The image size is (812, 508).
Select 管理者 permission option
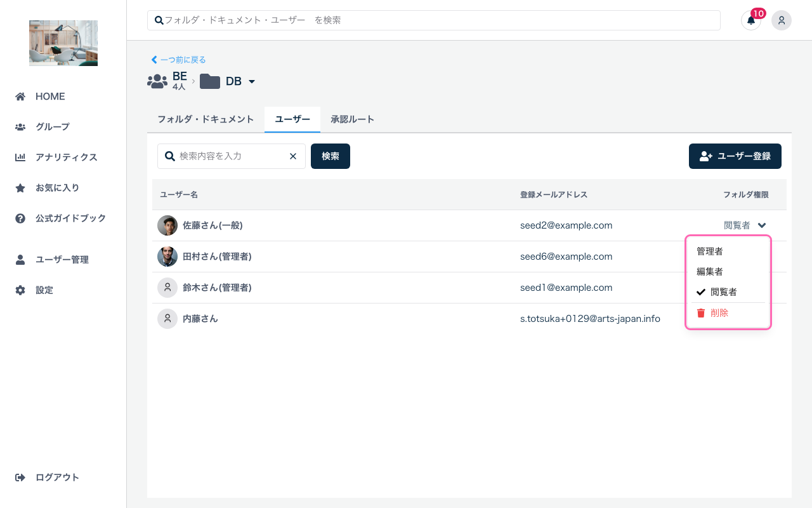[x=710, y=251]
